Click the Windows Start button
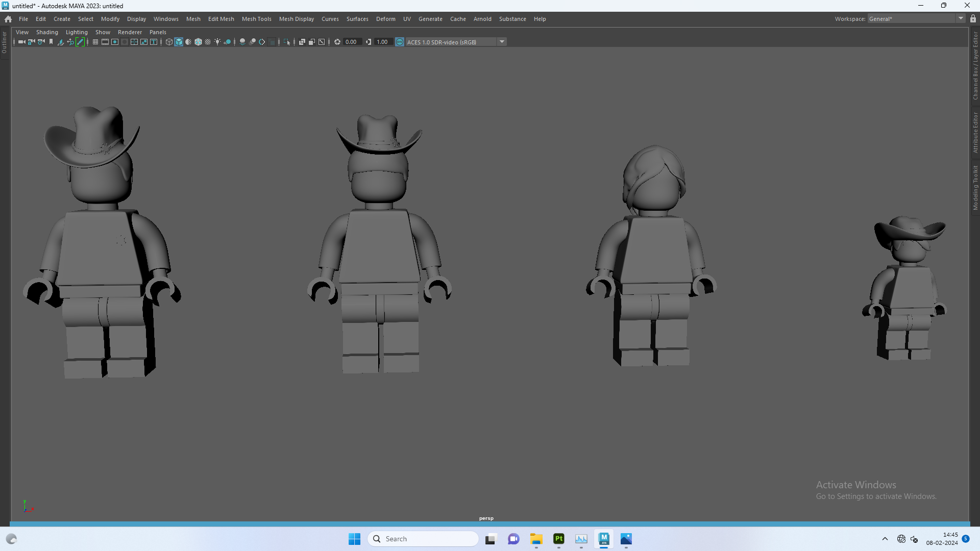The image size is (980, 551). (x=354, y=539)
